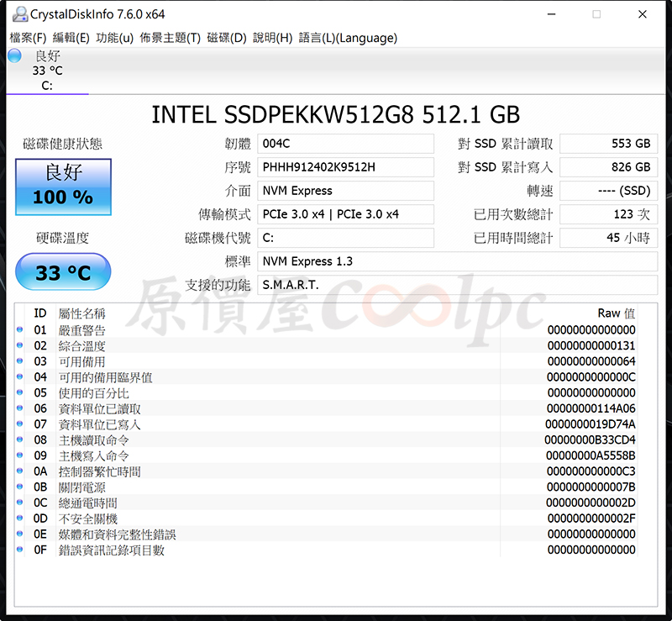Select the 不安全關機 attribute name
Viewport: 672px width, 621px height.
click(88, 518)
